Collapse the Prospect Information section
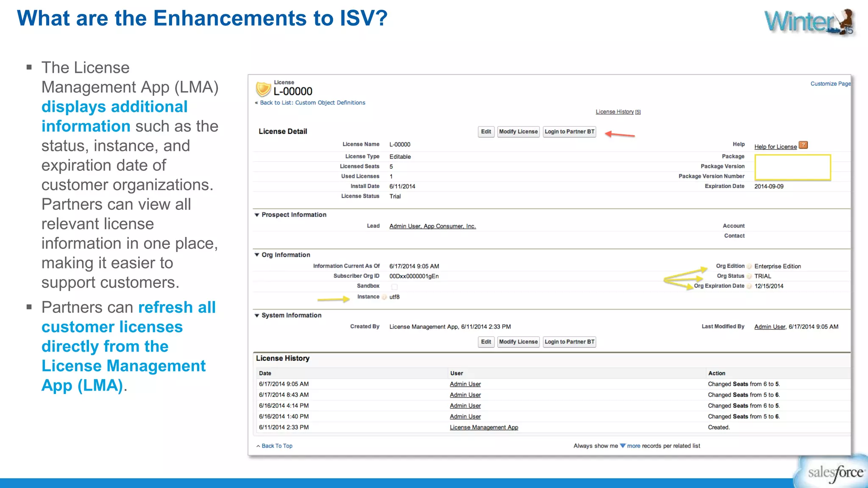The width and height of the screenshot is (868, 488). tap(257, 215)
